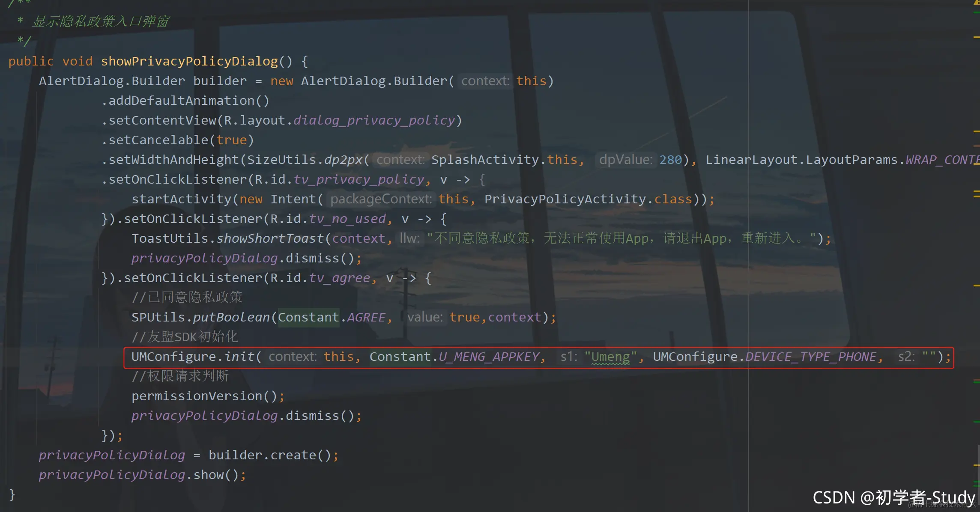Click the packageContext inlay hint label
Viewport: 980px width, 512px height.
pos(381,199)
